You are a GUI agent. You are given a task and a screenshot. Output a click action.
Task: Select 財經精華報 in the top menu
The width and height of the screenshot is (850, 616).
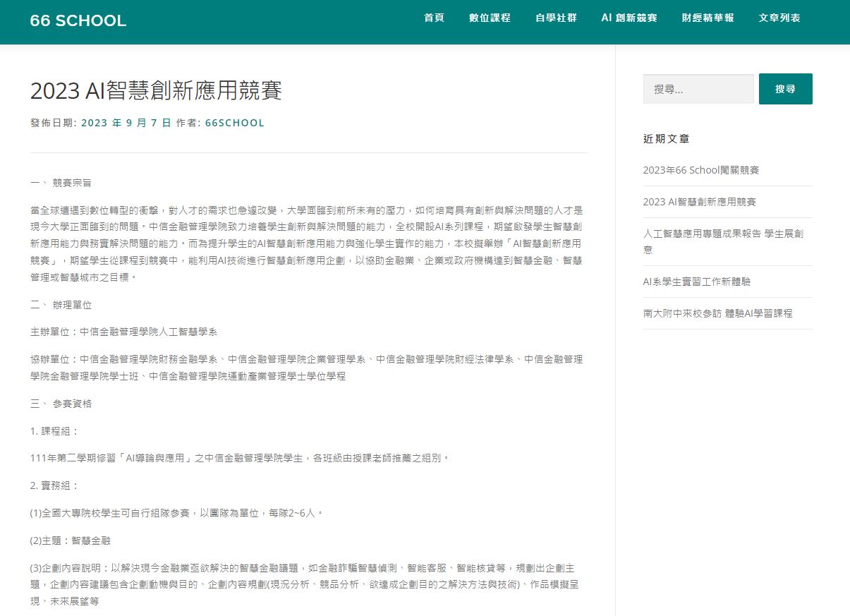tap(708, 18)
